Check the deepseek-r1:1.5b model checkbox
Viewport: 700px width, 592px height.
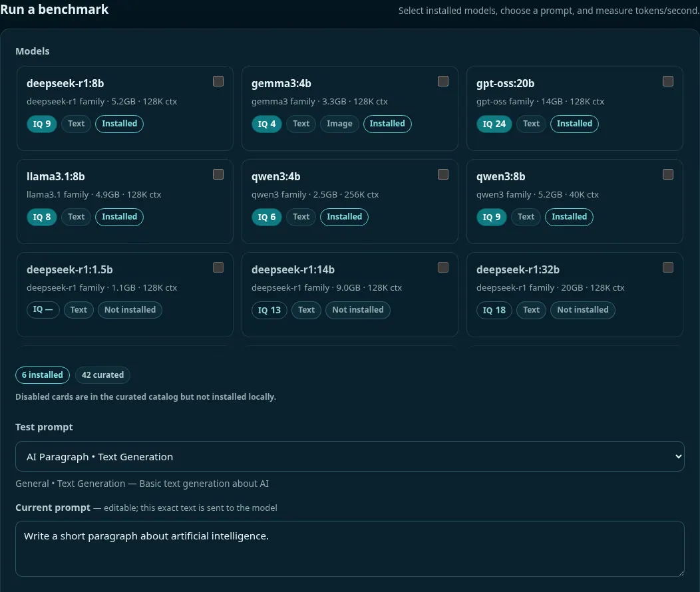tap(218, 267)
